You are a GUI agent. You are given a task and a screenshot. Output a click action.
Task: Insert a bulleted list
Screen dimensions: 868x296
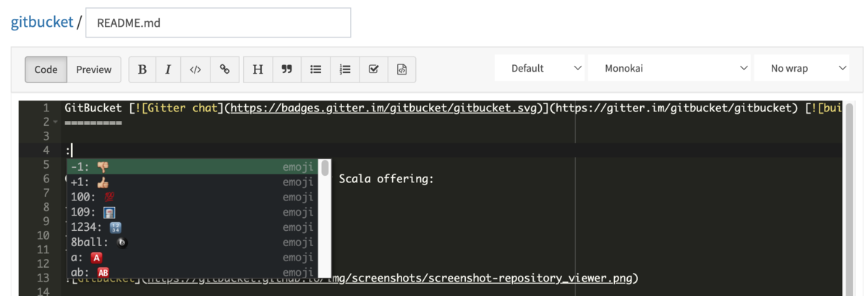[315, 69]
